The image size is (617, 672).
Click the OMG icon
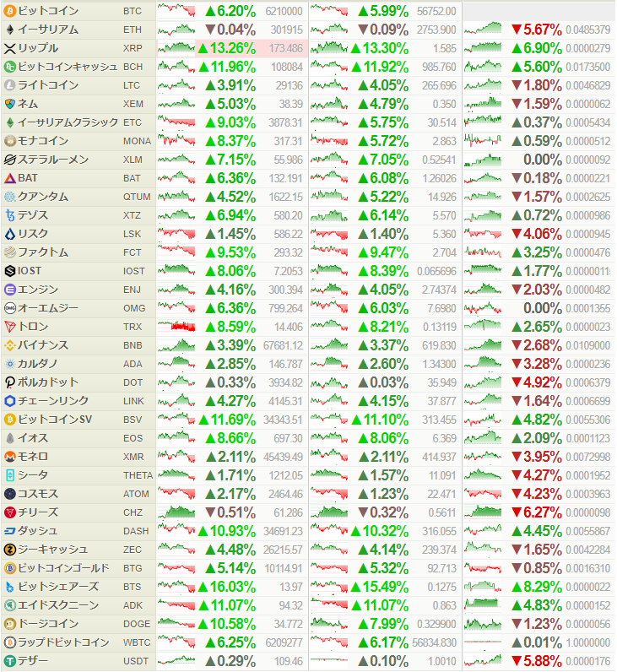pyautogui.click(x=9, y=308)
